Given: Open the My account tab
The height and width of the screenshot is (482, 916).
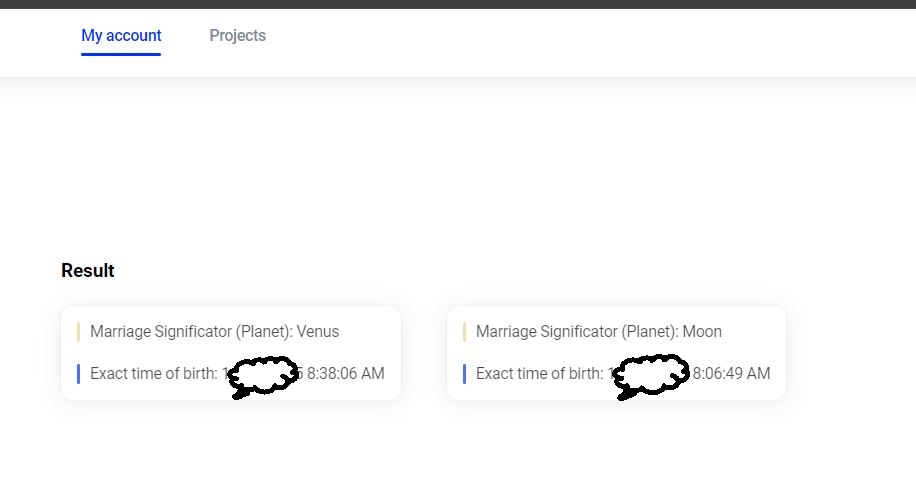Looking at the screenshot, I should click(x=121, y=36).
